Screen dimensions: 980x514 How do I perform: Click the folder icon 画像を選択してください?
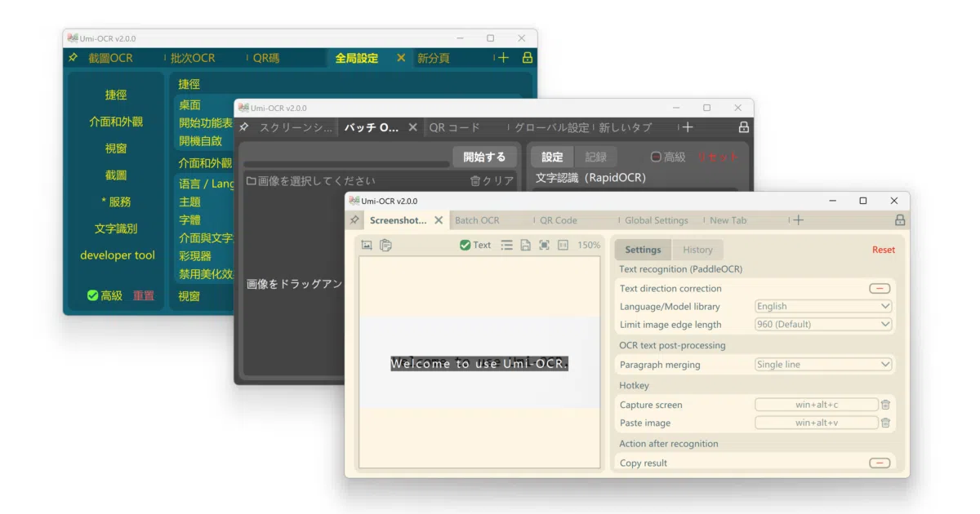tap(252, 181)
